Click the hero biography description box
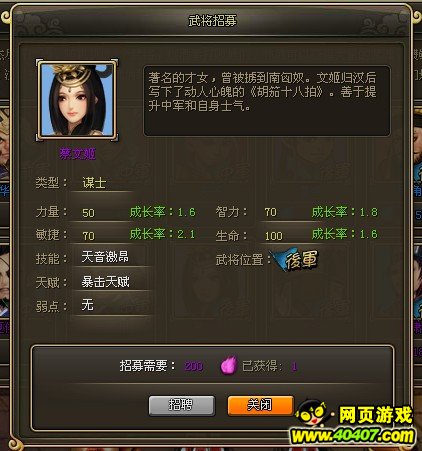The image size is (422, 451). 267,101
